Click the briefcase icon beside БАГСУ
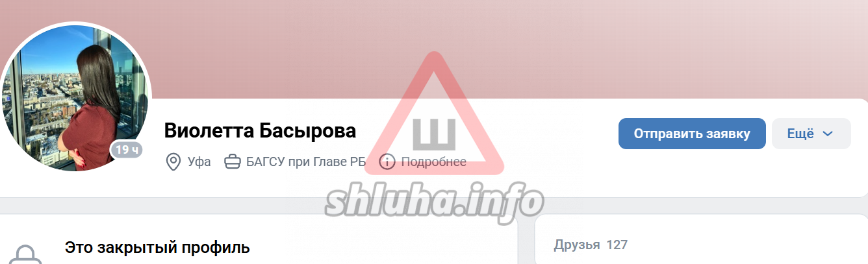The height and width of the screenshot is (264, 868). (x=232, y=162)
